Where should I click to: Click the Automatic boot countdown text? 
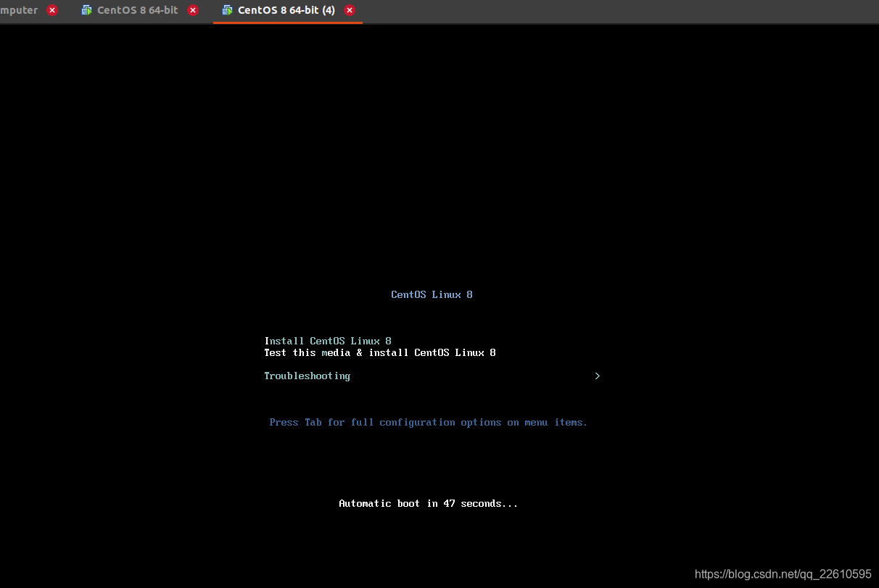tap(429, 503)
